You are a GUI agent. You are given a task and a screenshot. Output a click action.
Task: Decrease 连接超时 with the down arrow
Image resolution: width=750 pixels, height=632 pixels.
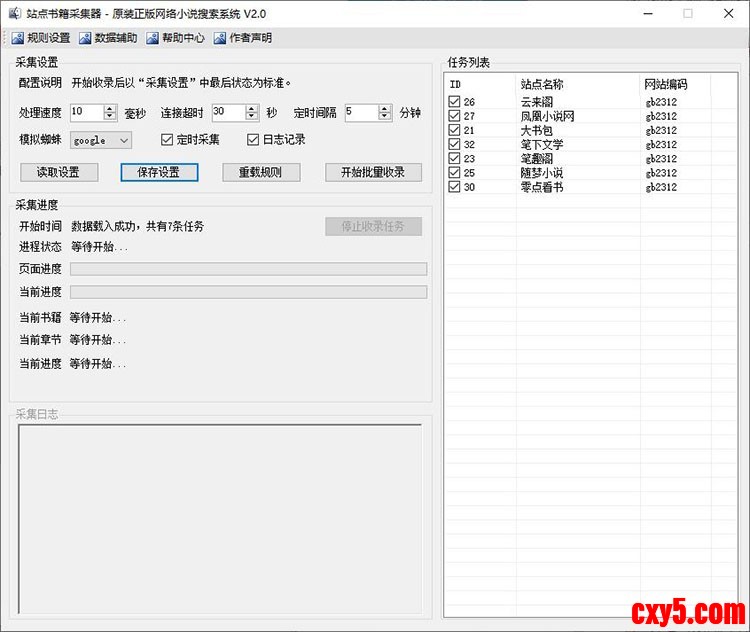tap(252, 116)
